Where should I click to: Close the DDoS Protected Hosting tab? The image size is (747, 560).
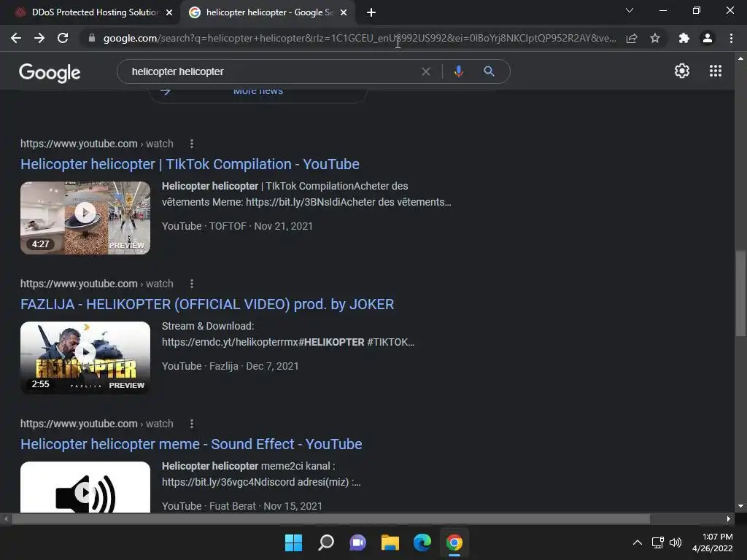point(169,12)
